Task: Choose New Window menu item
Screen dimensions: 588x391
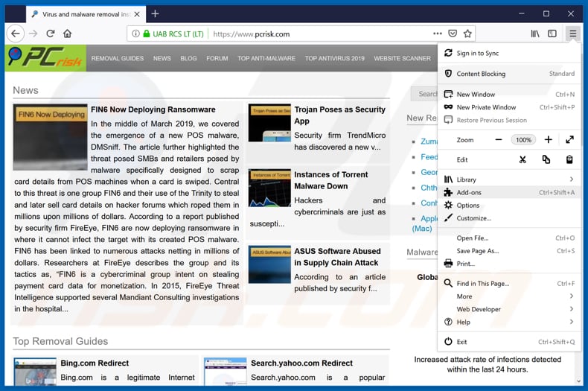Action: click(x=509, y=94)
